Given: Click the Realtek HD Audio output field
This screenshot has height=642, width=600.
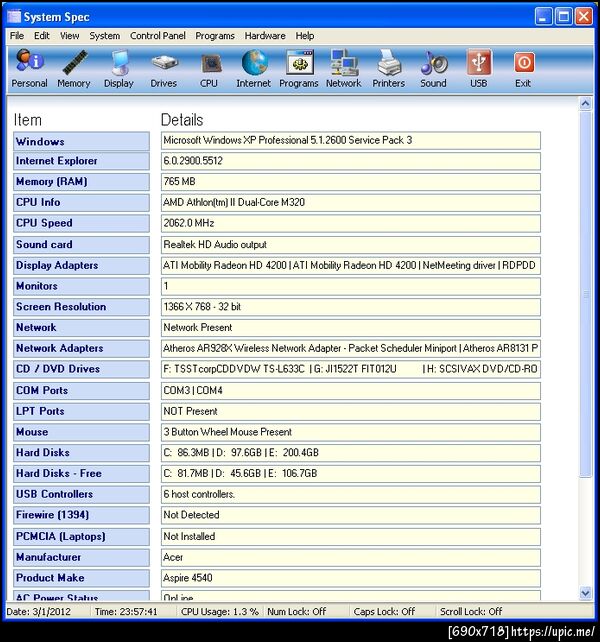Looking at the screenshot, I should click(x=351, y=245).
